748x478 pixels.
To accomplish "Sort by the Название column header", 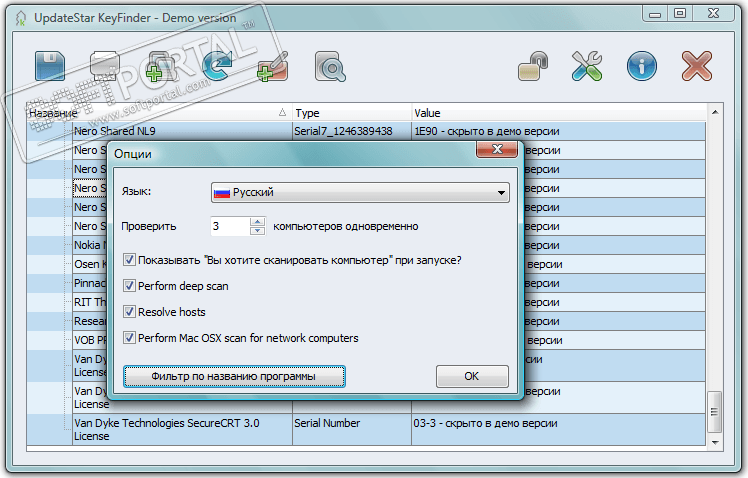I will tap(159, 113).
